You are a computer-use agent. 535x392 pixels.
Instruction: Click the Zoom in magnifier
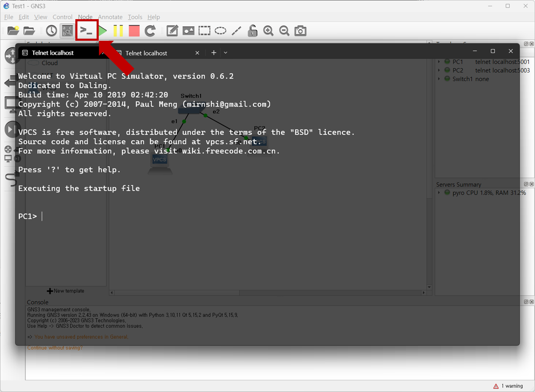(x=269, y=31)
